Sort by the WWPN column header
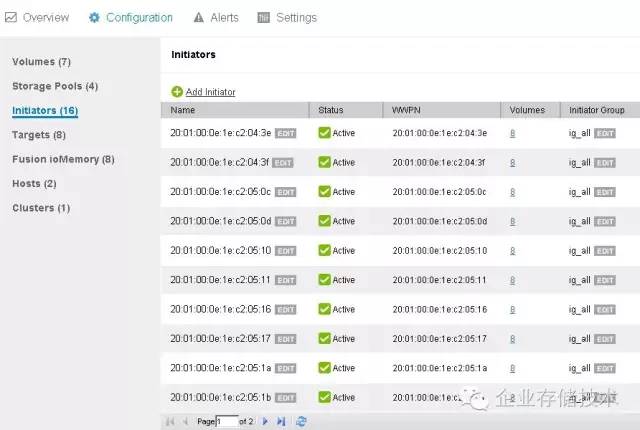This screenshot has height=430, width=640. point(442,110)
